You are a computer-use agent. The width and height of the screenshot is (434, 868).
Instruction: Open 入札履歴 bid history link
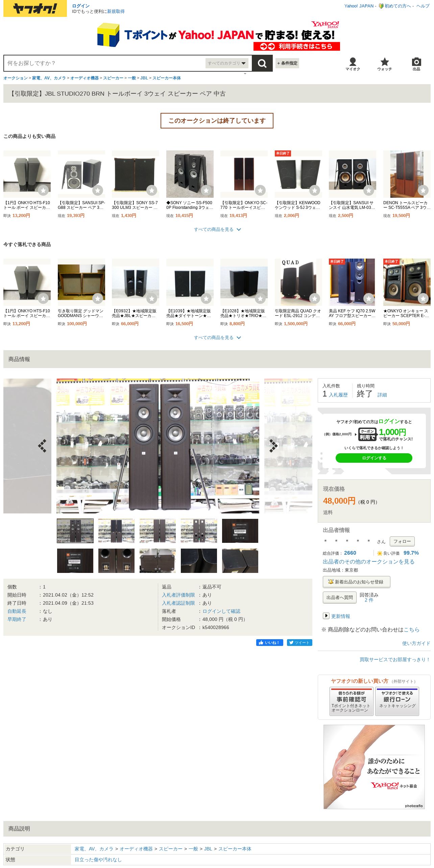pyautogui.click(x=338, y=395)
